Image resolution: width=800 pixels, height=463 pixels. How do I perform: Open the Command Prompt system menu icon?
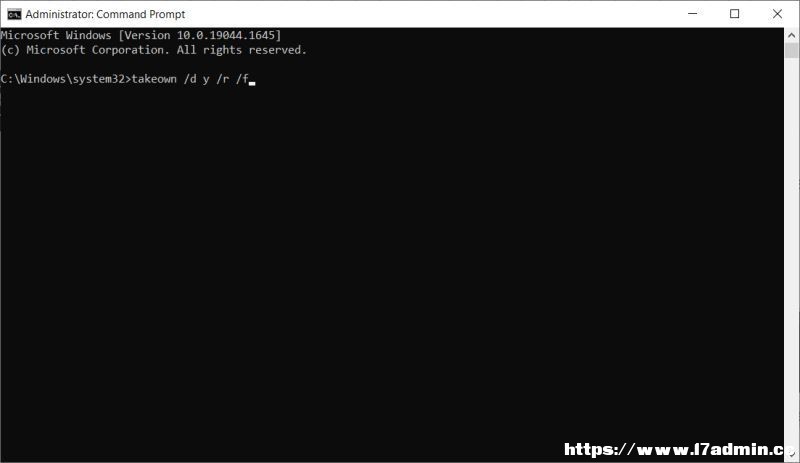tap(14, 14)
